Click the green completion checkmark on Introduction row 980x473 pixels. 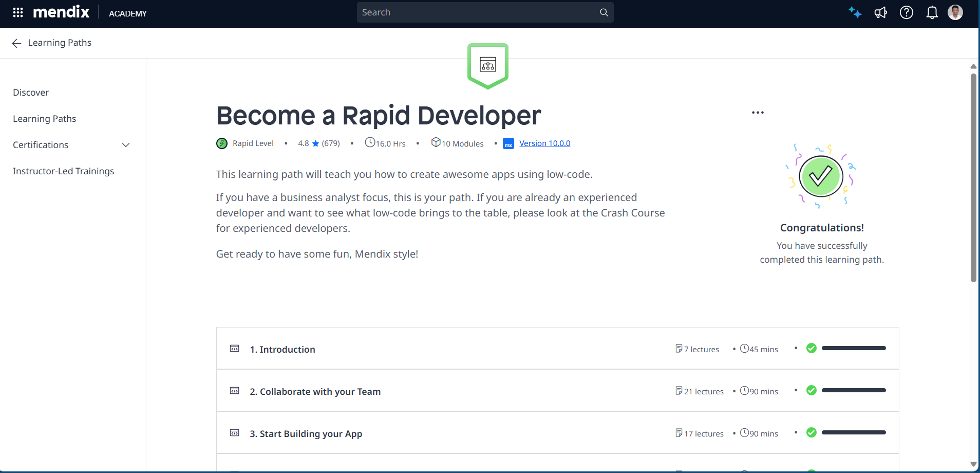[x=812, y=348]
